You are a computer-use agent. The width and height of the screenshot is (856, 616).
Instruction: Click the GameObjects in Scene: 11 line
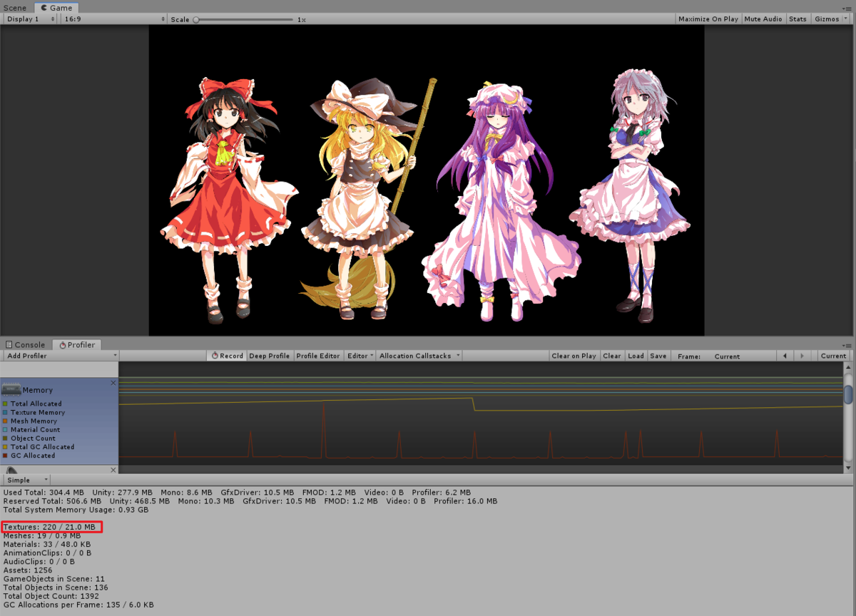tap(54, 578)
